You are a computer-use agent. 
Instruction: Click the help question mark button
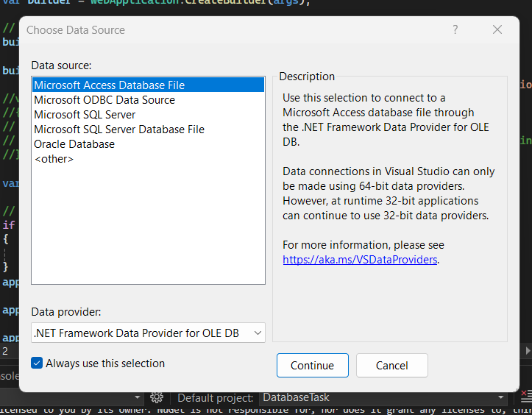click(x=455, y=30)
